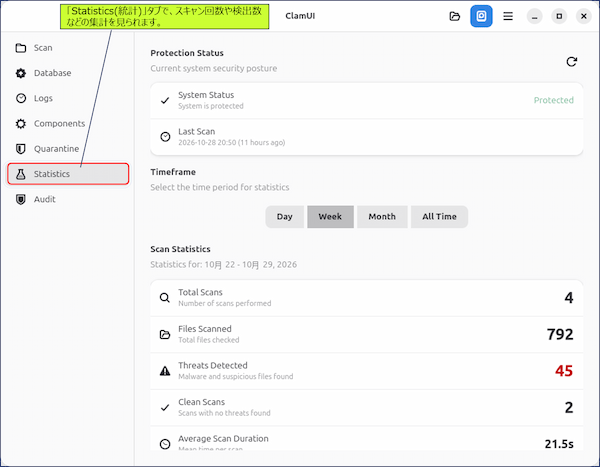600x467 pixels.
Task: Select the Day timeframe
Action: (285, 217)
